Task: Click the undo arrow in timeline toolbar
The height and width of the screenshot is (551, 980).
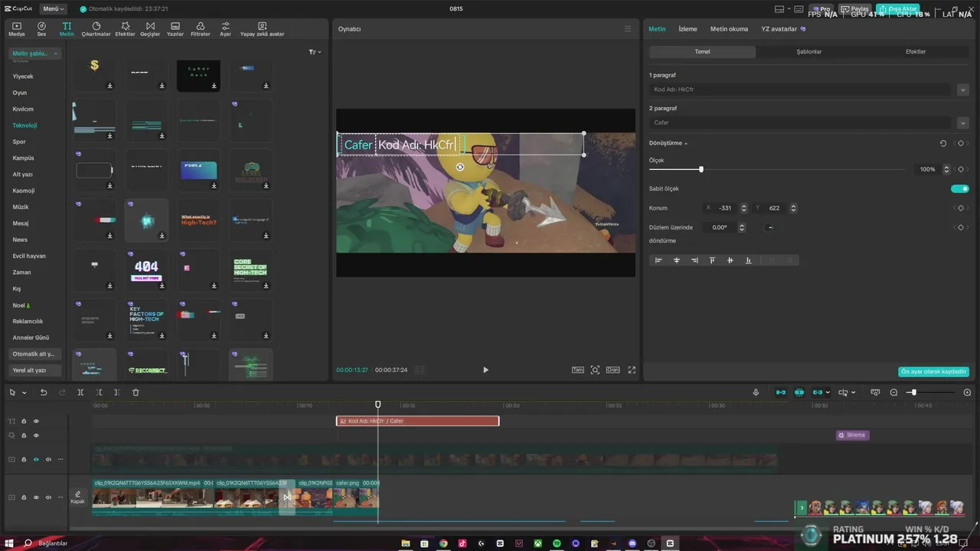Action: coord(44,393)
